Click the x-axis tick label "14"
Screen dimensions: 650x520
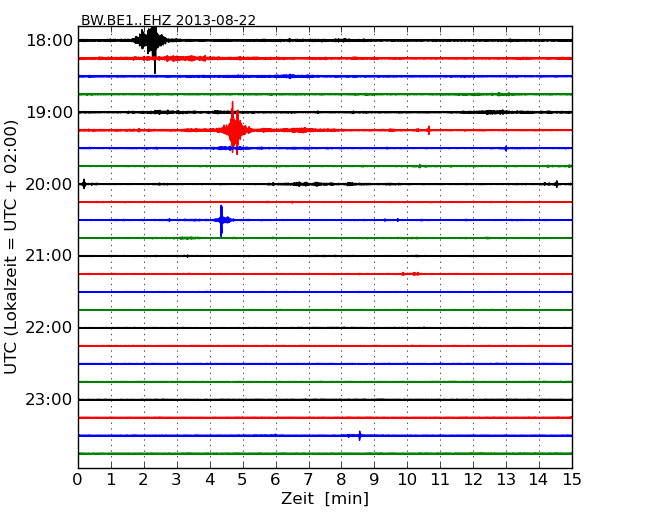tap(538, 480)
